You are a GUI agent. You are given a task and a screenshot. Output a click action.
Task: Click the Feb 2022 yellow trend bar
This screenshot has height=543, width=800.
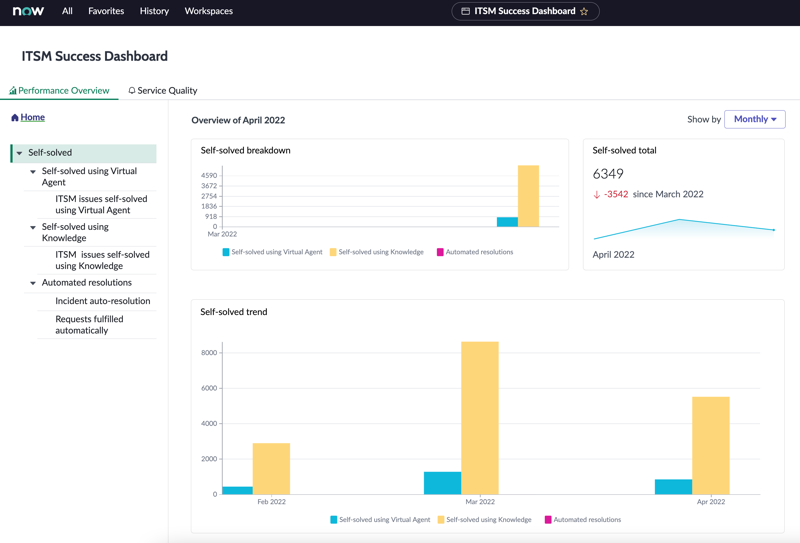click(271, 468)
